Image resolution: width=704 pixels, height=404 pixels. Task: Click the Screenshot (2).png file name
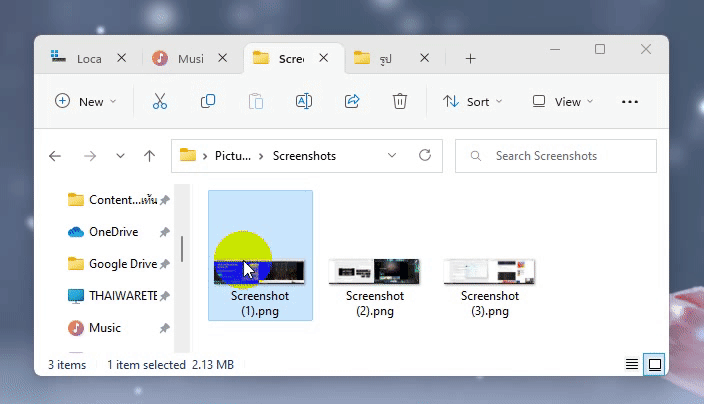(375, 303)
